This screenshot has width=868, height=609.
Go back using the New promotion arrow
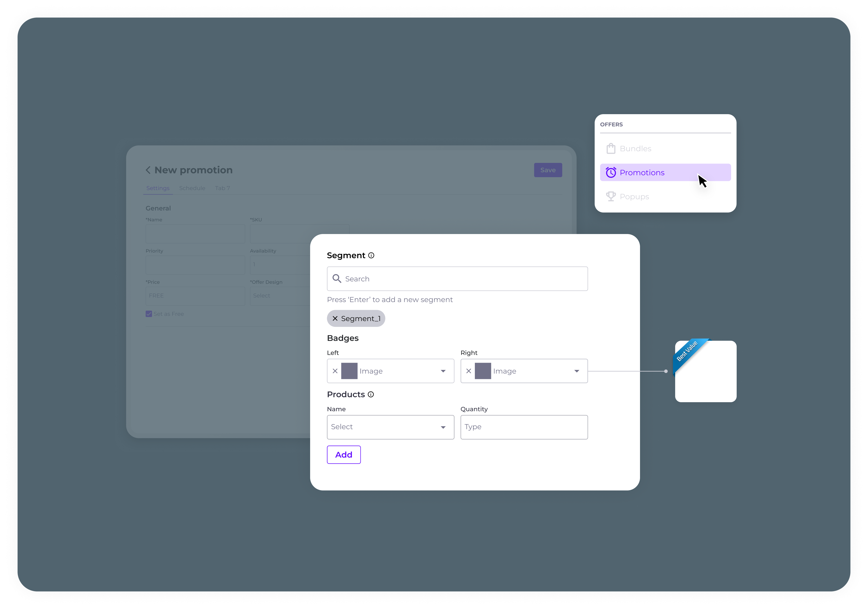click(x=148, y=170)
